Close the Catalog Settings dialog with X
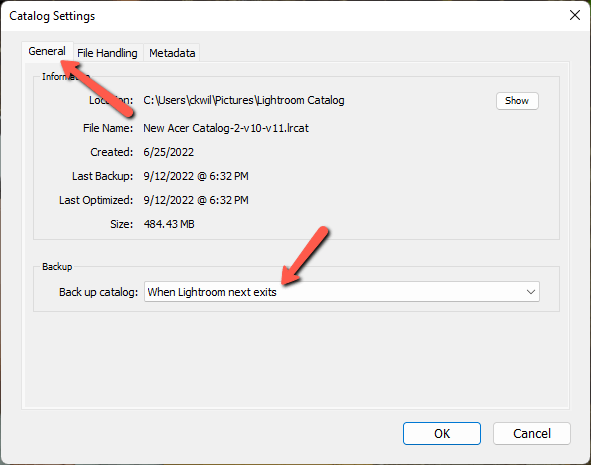Viewport: 591px width, 465px height. (574, 15)
